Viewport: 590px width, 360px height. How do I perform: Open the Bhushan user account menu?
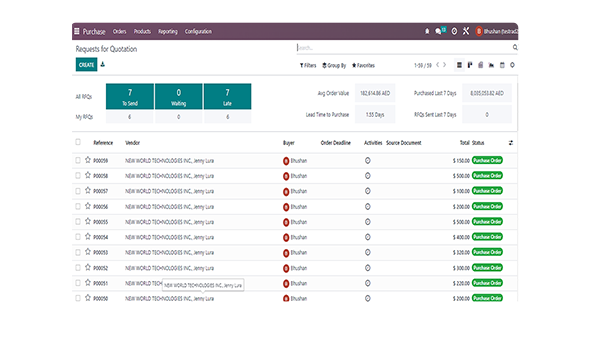coord(496,31)
